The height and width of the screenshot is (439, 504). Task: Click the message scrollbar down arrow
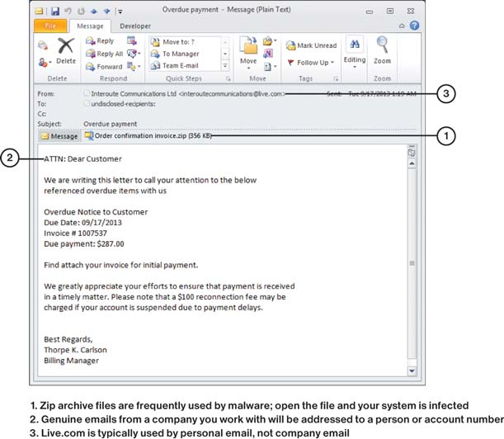click(412, 371)
